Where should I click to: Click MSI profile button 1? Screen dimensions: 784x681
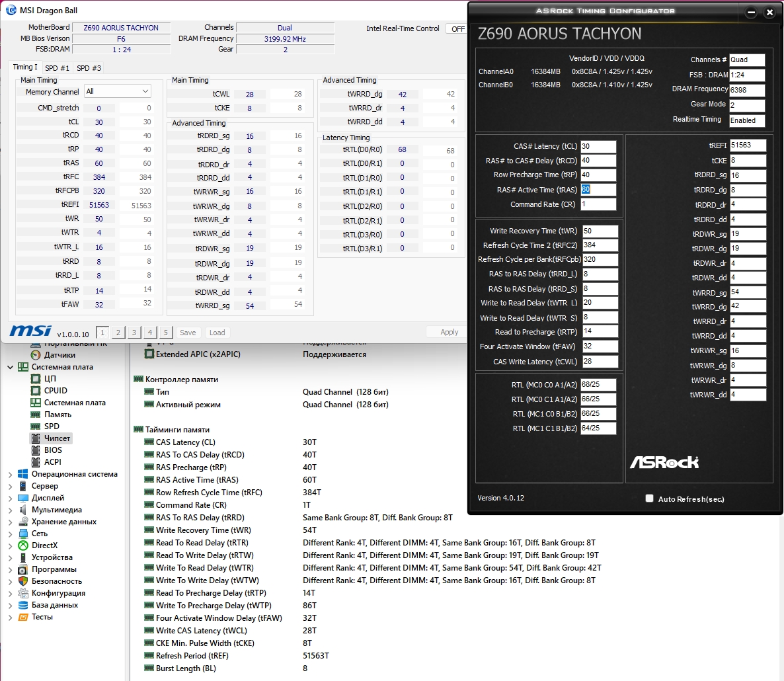pos(102,333)
